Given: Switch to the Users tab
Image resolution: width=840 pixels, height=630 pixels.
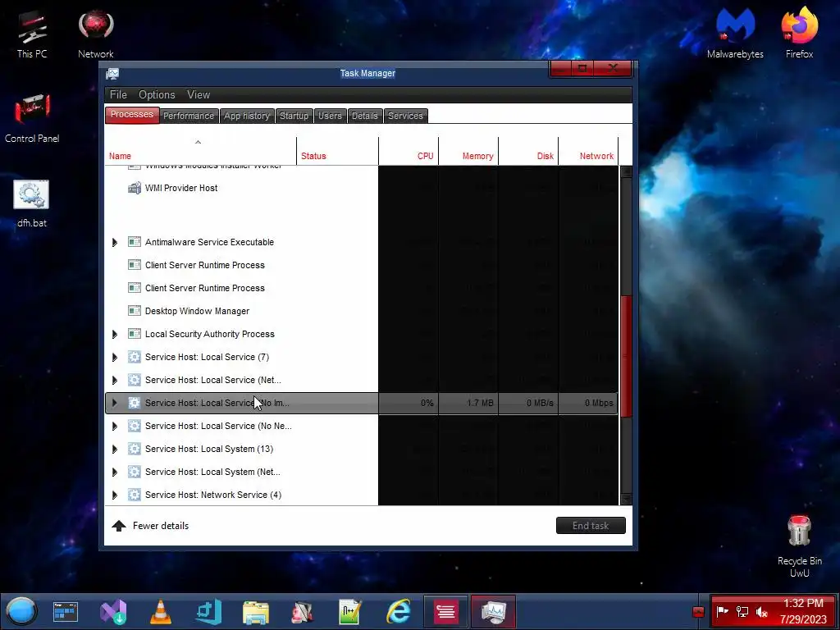Looking at the screenshot, I should pyautogui.click(x=330, y=116).
